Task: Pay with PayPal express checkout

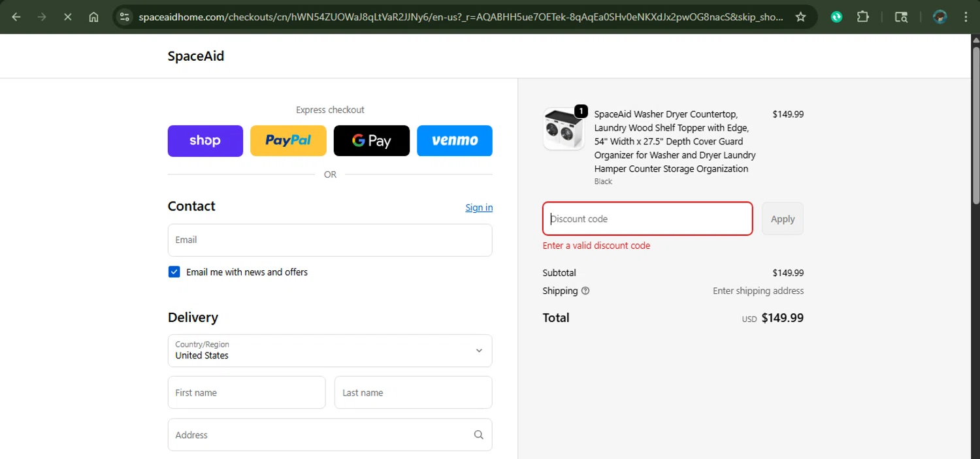Action: click(288, 141)
